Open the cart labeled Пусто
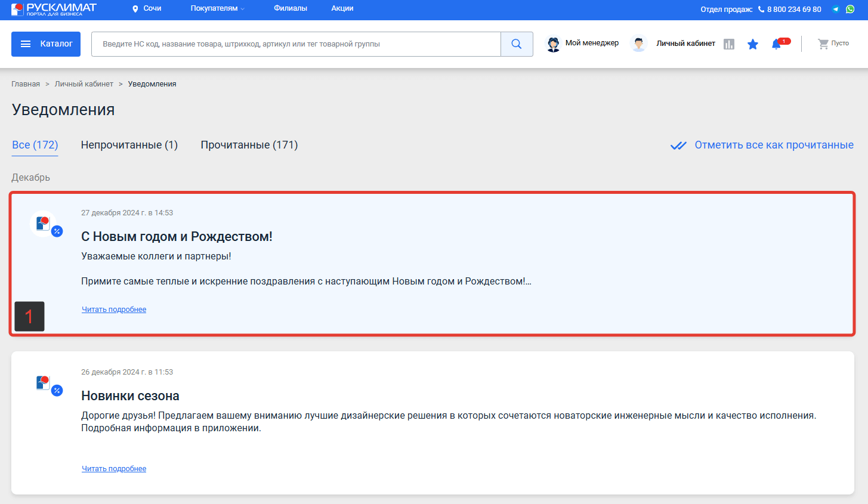 [833, 44]
